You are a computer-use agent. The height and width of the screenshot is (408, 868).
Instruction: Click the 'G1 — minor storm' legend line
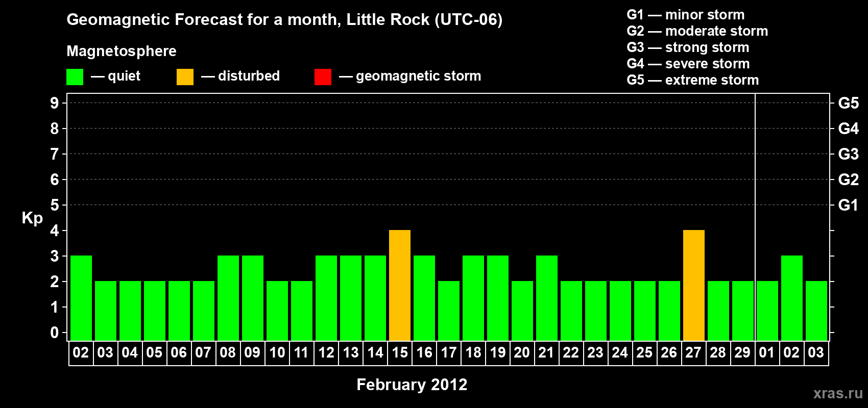(x=685, y=15)
